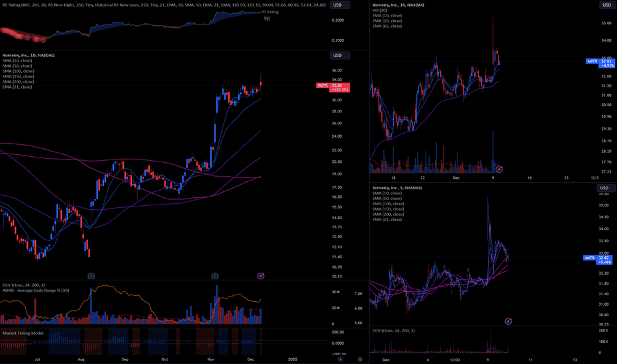Select SMA (50, close) legend on 5-minute chart
The width and height of the screenshot is (617, 364).
[387, 199]
